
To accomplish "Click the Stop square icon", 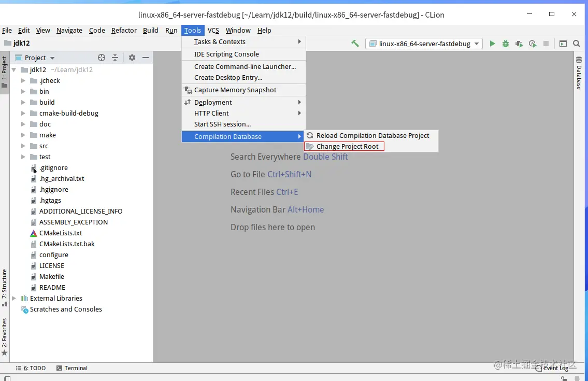I will click(546, 44).
